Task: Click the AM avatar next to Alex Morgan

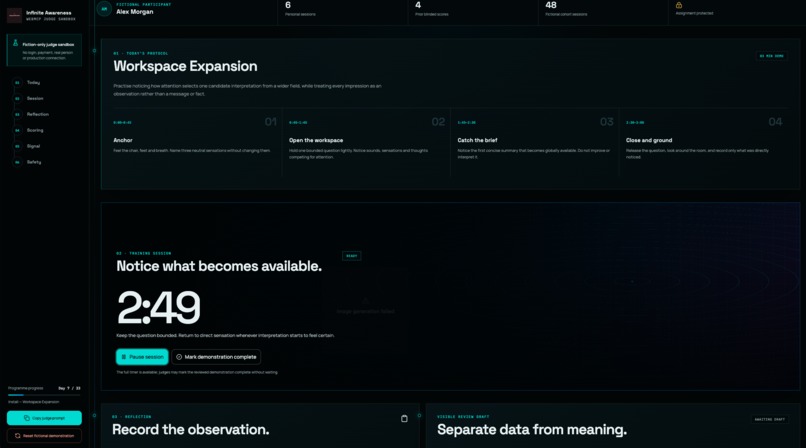Action: click(104, 9)
